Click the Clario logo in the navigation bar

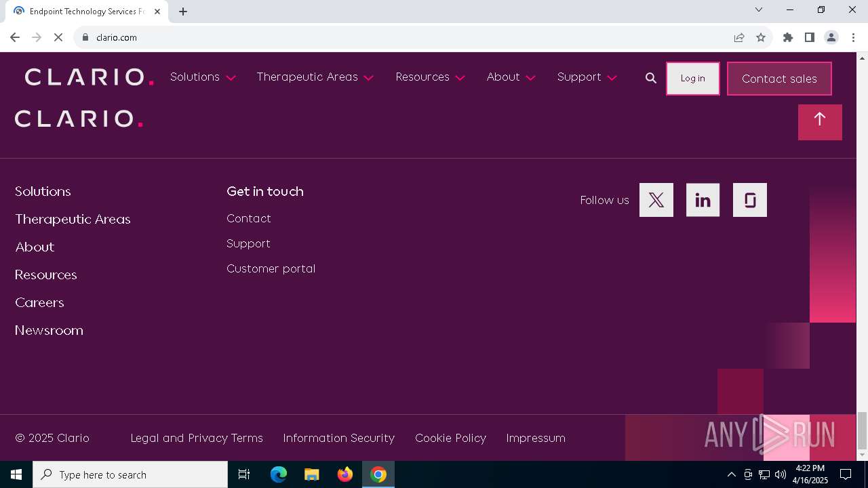click(90, 77)
